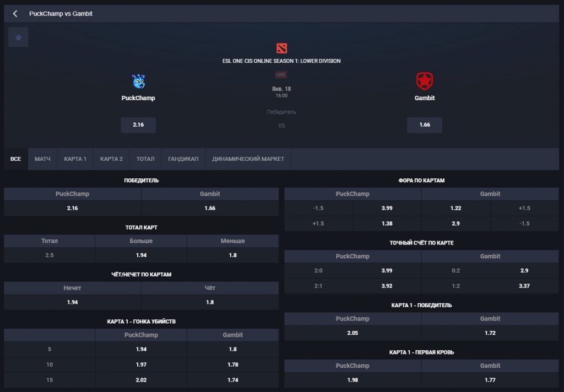Select PuckChamp 2.16 in ПОБЕДИТЕЛЬ market
Image resolution: width=564 pixels, height=392 pixels.
(72, 208)
